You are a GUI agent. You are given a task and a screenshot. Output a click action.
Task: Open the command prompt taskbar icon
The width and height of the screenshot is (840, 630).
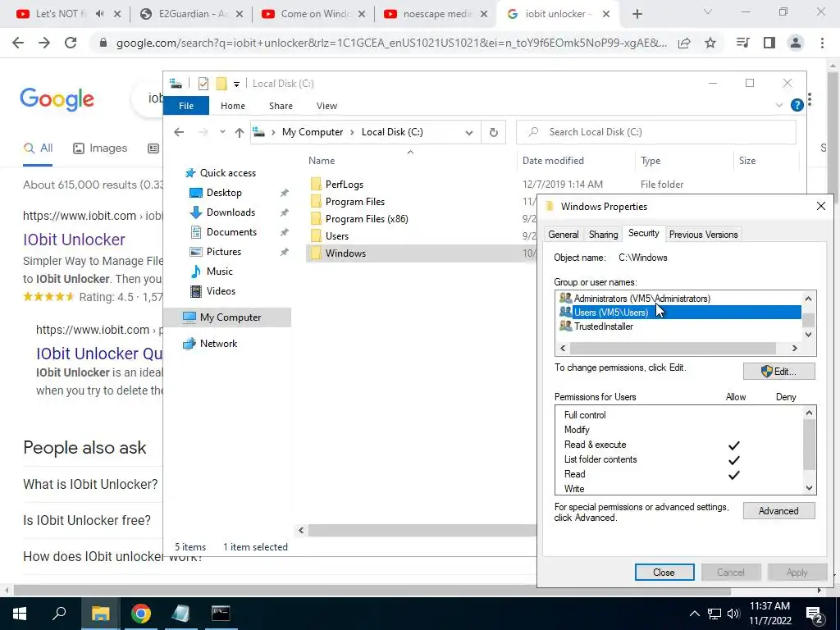click(x=221, y=614)
